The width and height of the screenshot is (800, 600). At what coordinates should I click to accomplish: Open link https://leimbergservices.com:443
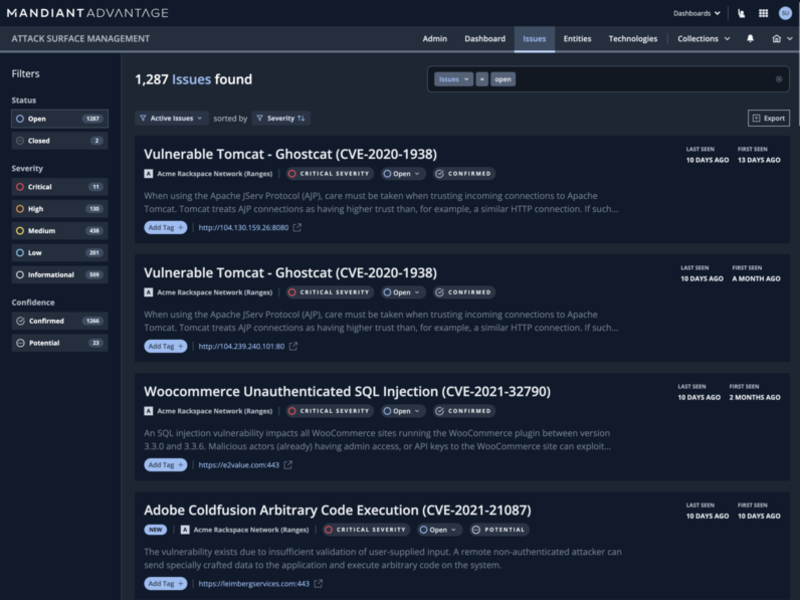pos(254,584)
